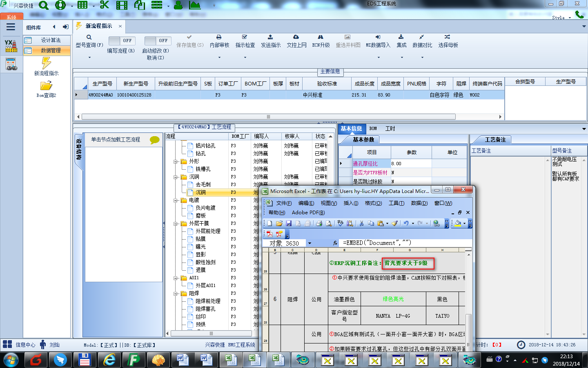Click Excel fill color paint bucket swatch
The image size is (588, 368).
tap(458, 223)
